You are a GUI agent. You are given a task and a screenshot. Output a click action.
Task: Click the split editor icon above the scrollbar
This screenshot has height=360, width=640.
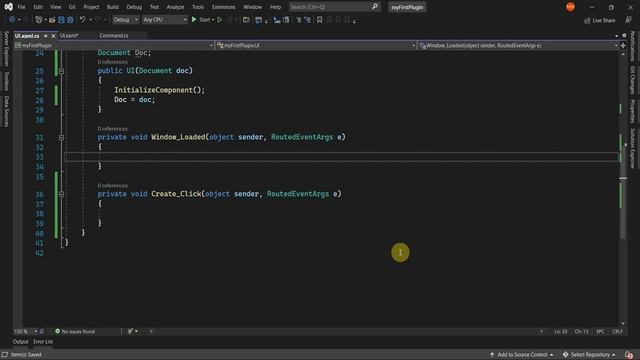click(623, 46)
